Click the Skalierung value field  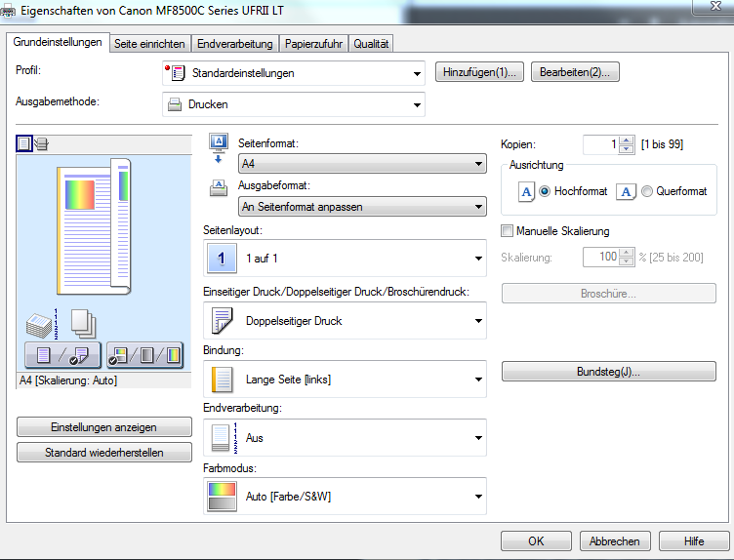pyautogui.click(x=600, y=257)
